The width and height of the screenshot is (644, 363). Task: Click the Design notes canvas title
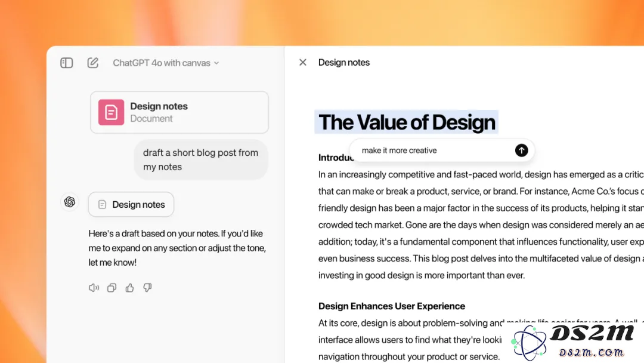pos(344,63)
